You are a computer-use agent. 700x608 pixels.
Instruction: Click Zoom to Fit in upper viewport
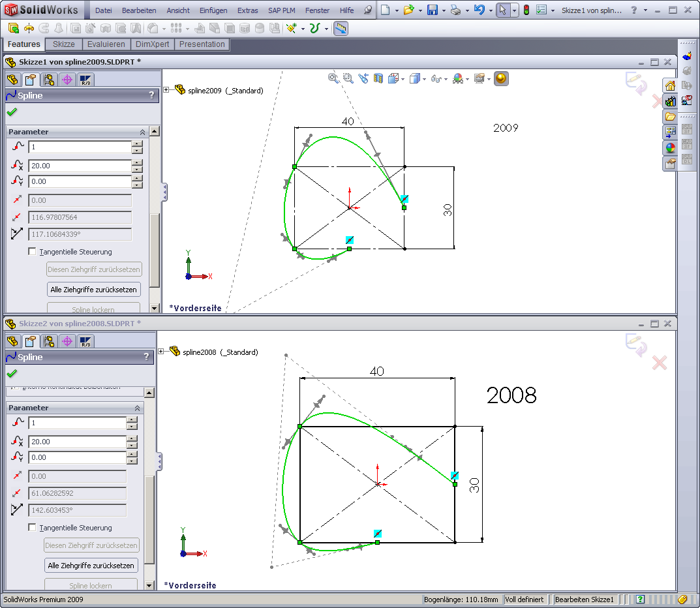[x=333, y=78]
